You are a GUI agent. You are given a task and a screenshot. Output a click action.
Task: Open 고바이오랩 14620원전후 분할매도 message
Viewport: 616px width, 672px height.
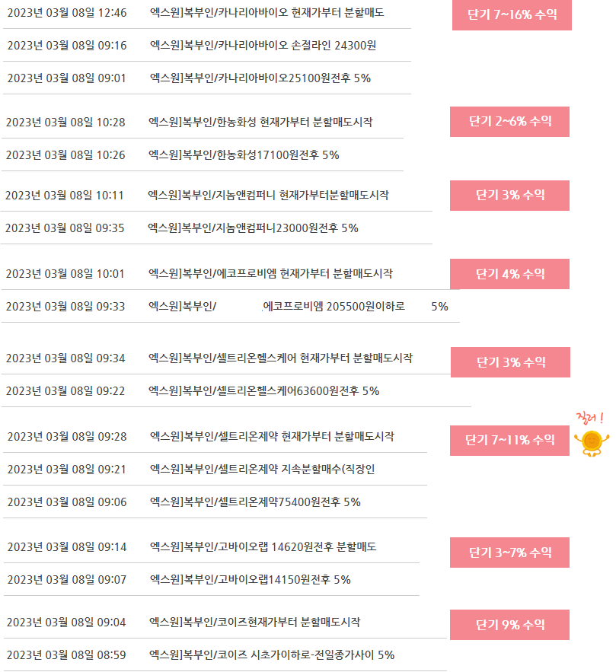coord(263,547)
